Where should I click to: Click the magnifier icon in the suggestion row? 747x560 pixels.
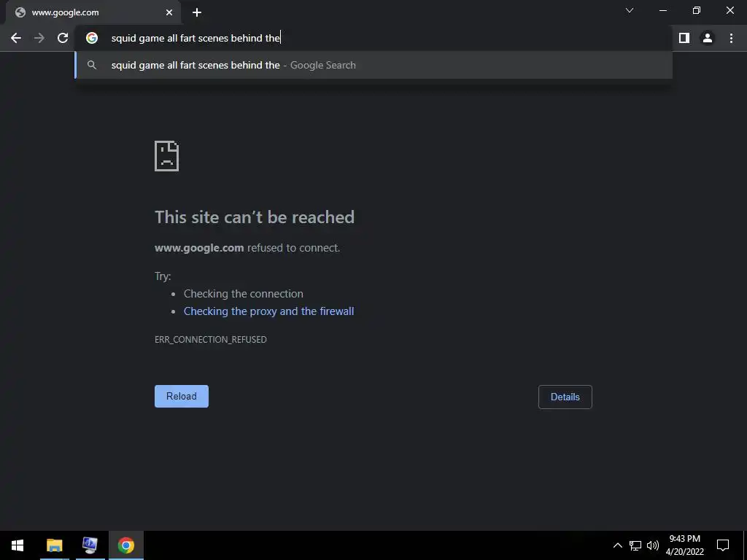pos(92,65)
